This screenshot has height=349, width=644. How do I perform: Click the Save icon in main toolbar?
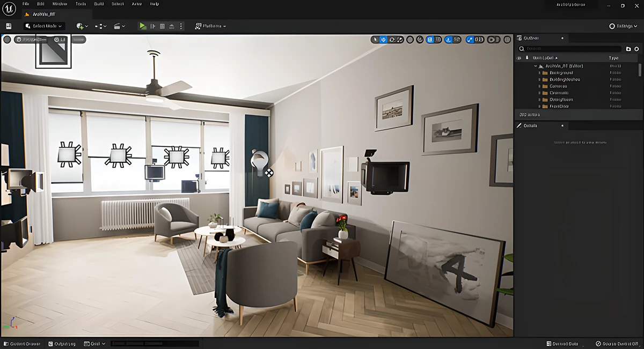pyautogui.click(x=9, y=26)
